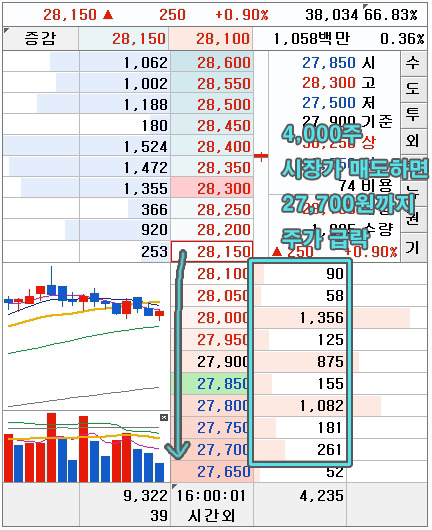This screenshot has width=432, height=530.
Task: Click the triangle marker beside 66.83%
Action: coord(365,6)
